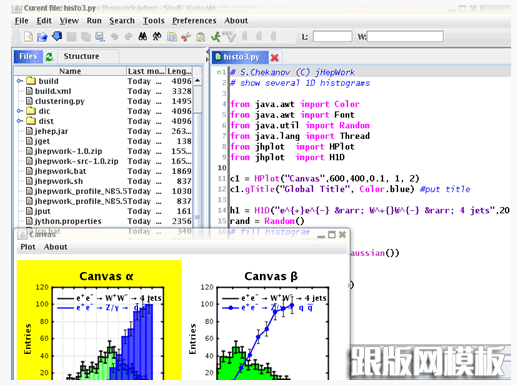Switch to the Files tab

tap(28, 56)
